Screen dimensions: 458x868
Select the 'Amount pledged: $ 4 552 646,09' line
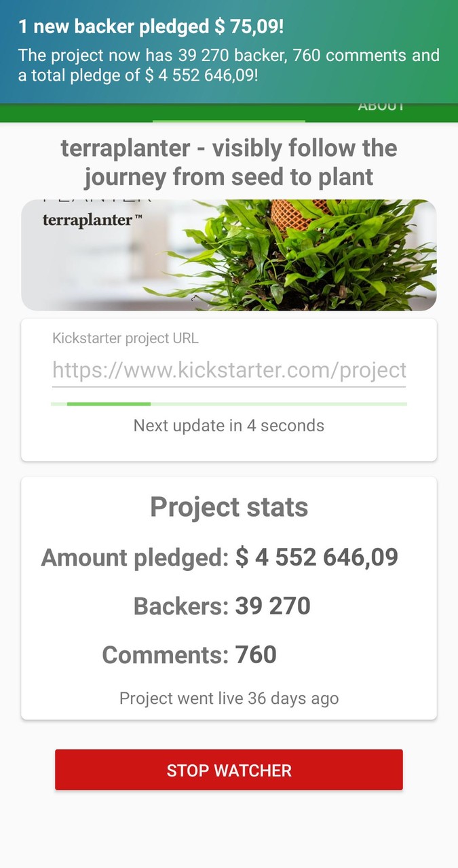tap(221, 557)
